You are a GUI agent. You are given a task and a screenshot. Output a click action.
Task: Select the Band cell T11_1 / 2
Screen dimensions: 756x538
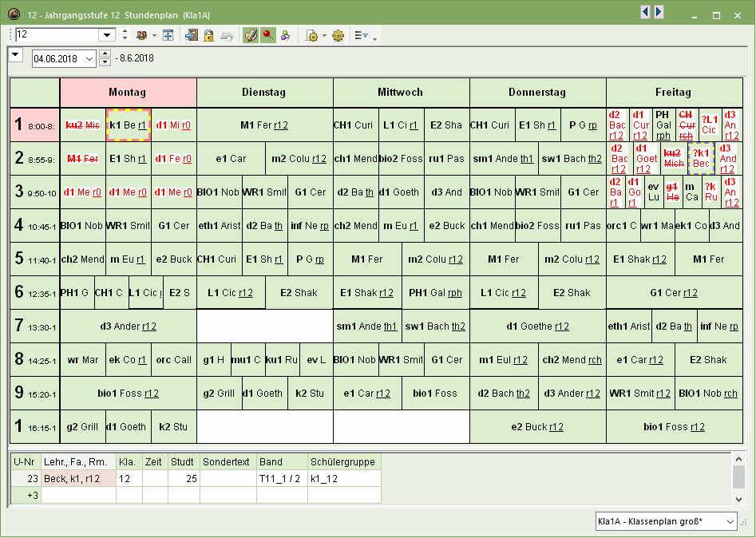[x=282, y=479]
